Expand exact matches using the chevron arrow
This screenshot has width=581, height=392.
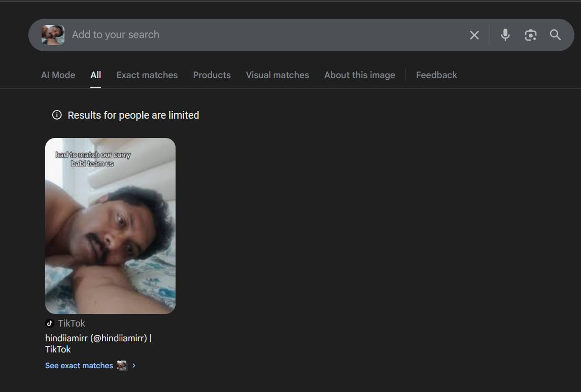tap(134, 366)
